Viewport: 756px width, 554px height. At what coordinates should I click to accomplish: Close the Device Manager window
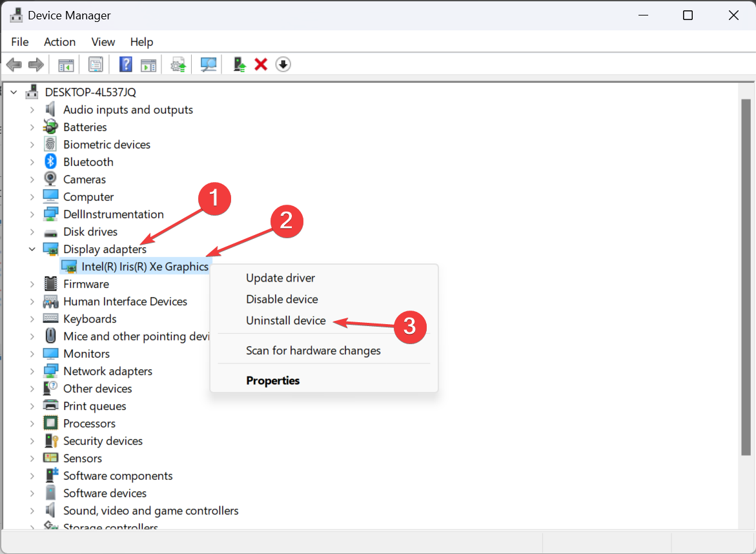click(733, 15)
